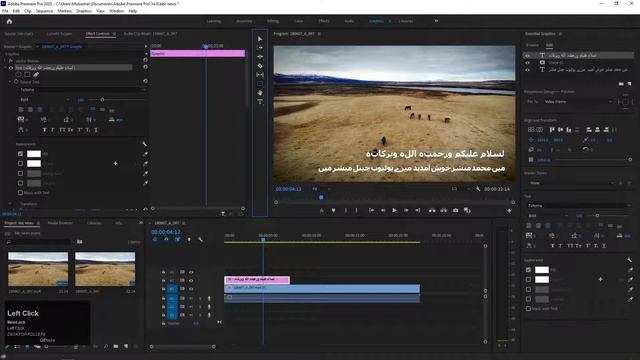The width and height of the screenshot is (640, 360).
Task: Select the Hand tool
Action: coord(260,93)
